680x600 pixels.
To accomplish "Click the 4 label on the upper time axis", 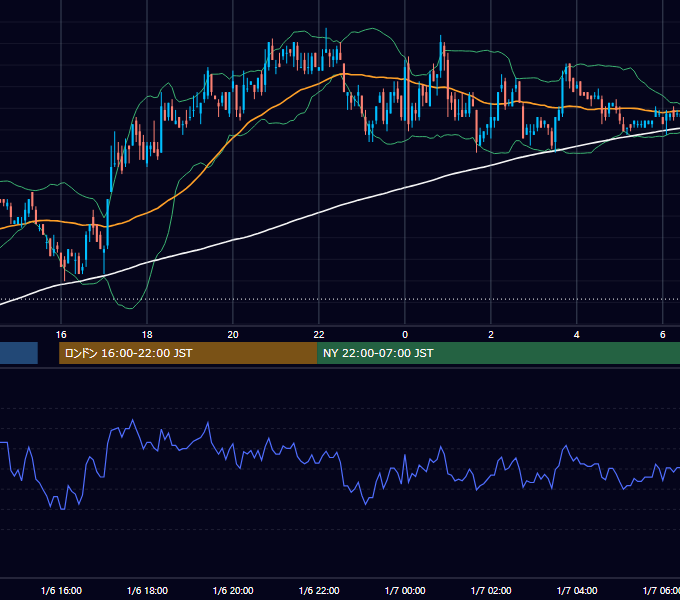I will [x=577, y=335].
